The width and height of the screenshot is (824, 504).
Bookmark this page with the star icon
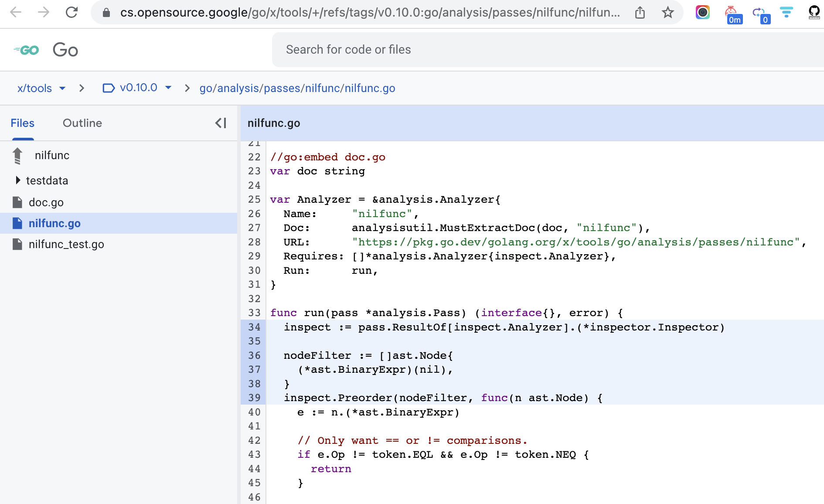click(668, 12)
